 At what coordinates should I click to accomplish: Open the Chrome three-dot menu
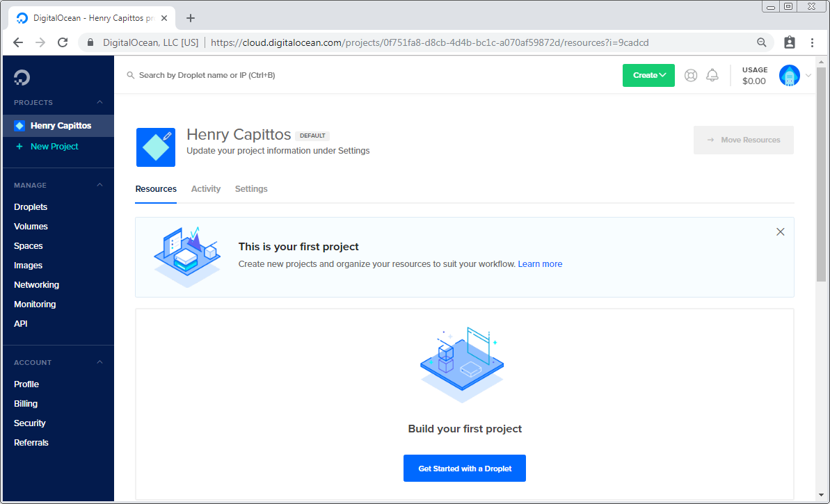tap(812, 43)
